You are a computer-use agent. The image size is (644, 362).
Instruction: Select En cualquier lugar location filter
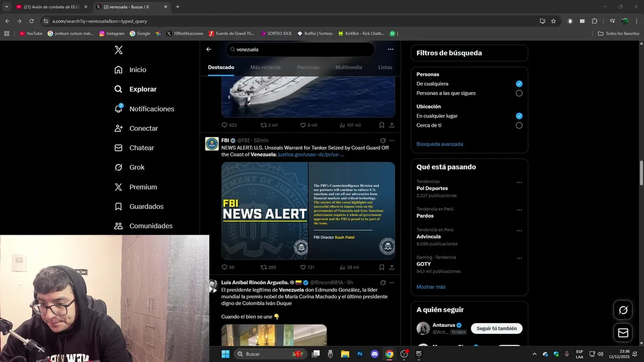[519, 116]
